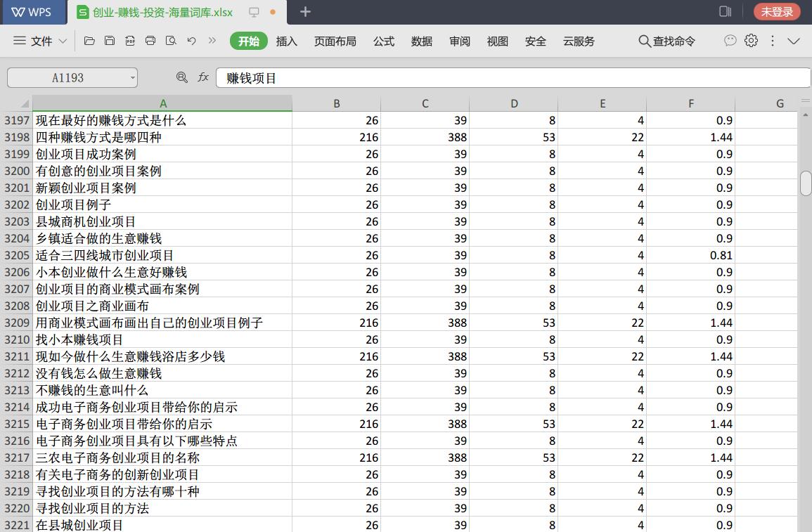Select column E header
The image size is (812, 532).
[602, 103]
